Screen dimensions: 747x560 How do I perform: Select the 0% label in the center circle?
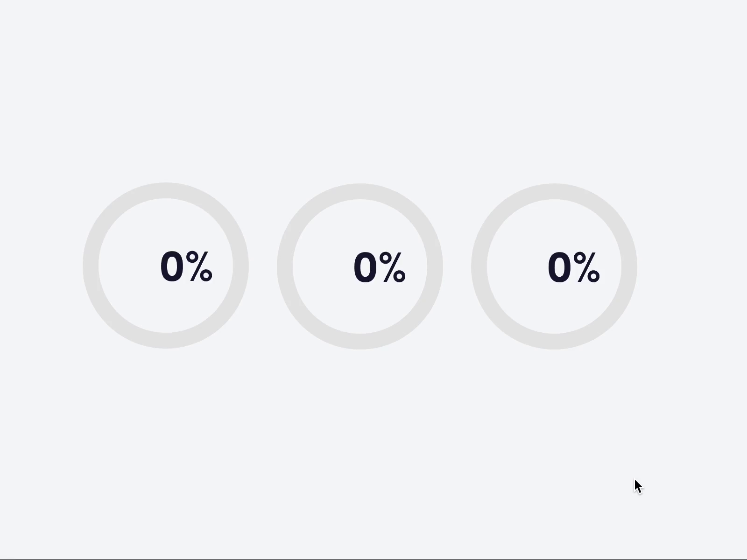coord(380,266)
